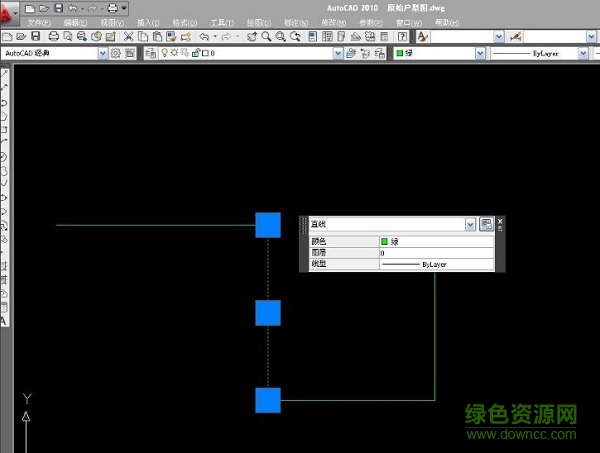Open workspace settings gear icon
600x453 pixels.
pos(116,53)
